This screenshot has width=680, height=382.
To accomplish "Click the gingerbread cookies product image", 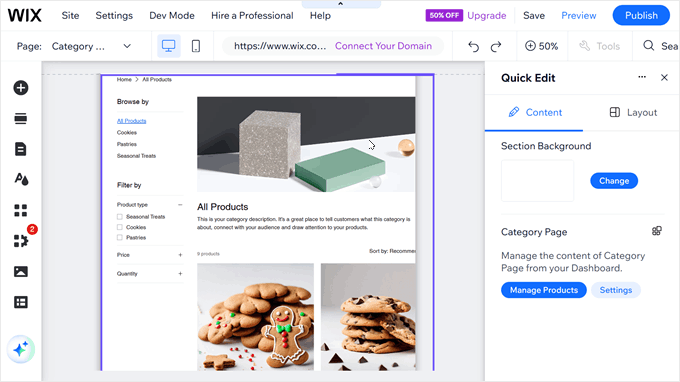I will click(255, 317).
